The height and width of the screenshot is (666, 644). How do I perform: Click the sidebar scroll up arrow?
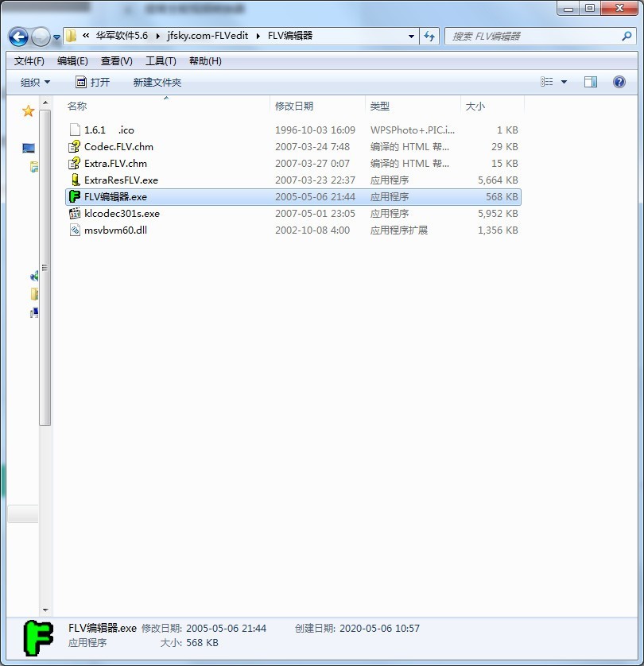(45, 103)
